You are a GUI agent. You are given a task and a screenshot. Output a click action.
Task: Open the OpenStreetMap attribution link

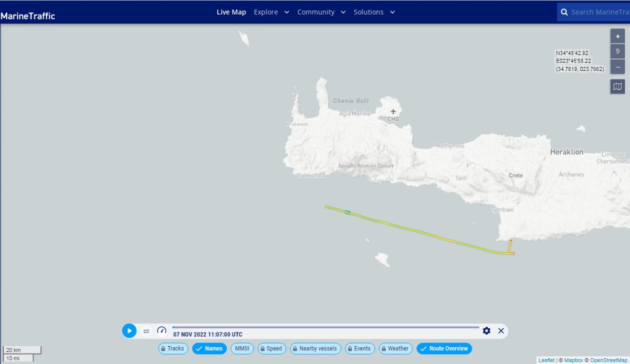coord(608,360)
